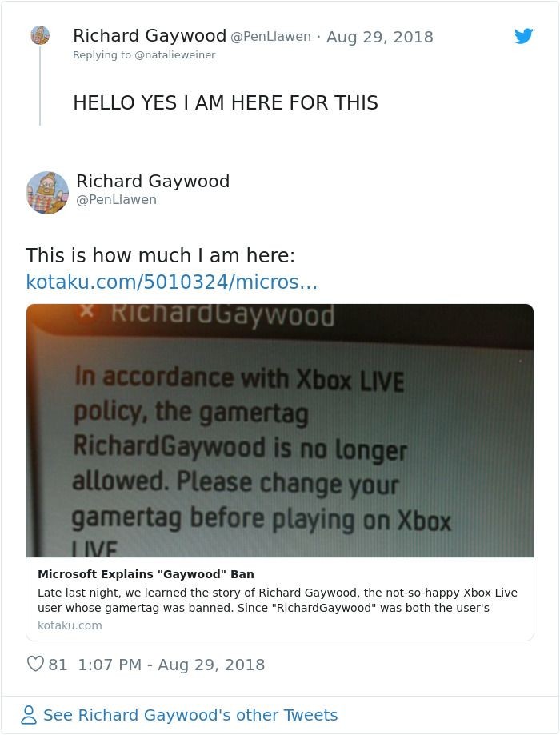Image resolution: width=560 pixels, height=735 pixels.
Task: Click the article description text in the card
Action: (x=278, y=600)
